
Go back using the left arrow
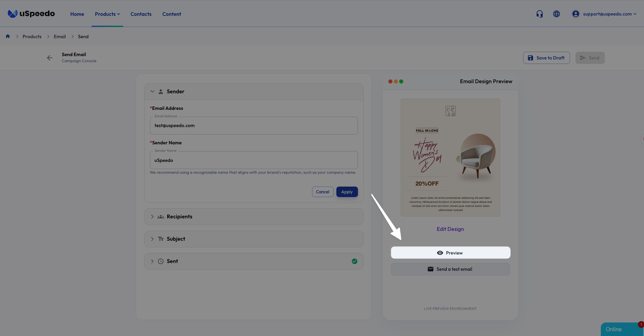[49, 58]
